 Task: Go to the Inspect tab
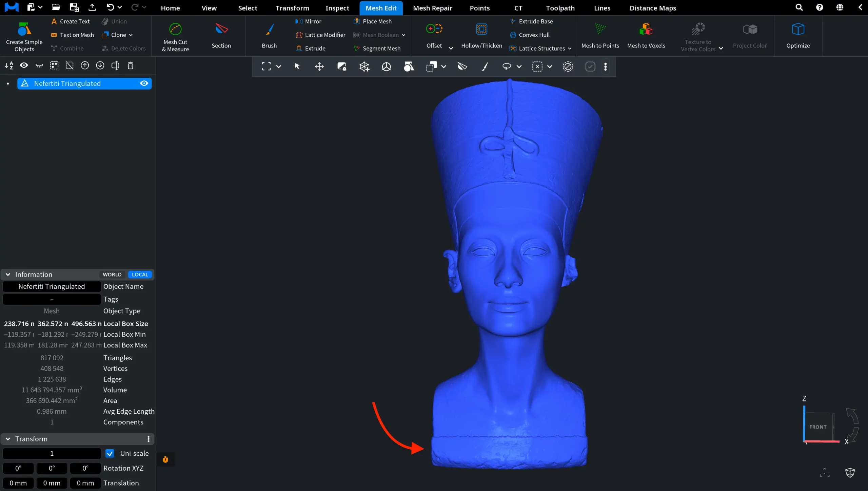[x=337, y=8]
